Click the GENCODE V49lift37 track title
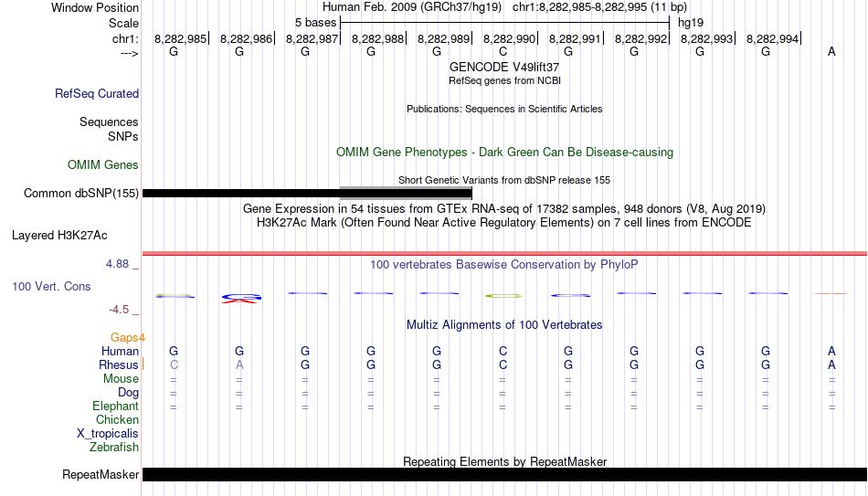This screenshot has width=868, height=496. pos(504,67)
